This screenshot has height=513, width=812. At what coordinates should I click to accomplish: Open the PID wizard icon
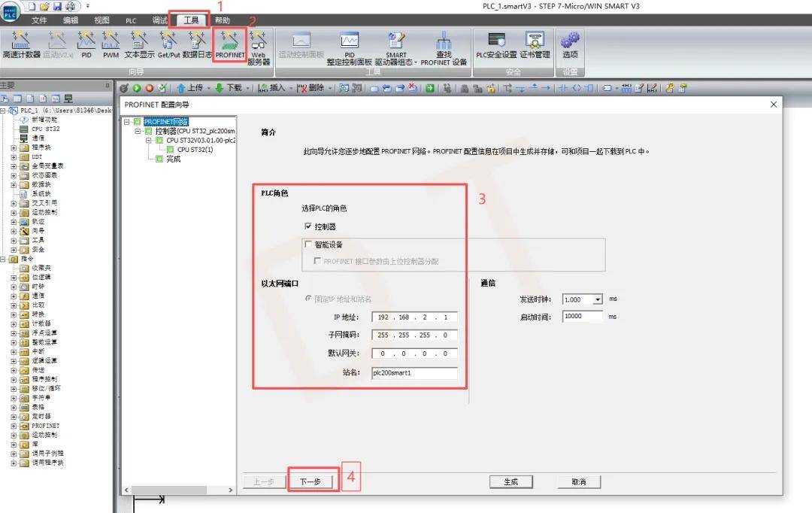86,44
